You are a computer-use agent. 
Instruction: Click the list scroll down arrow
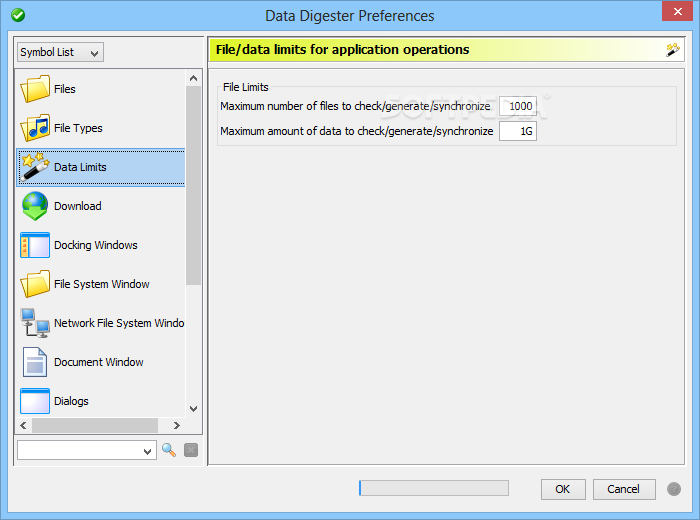[x=193, y=408]
